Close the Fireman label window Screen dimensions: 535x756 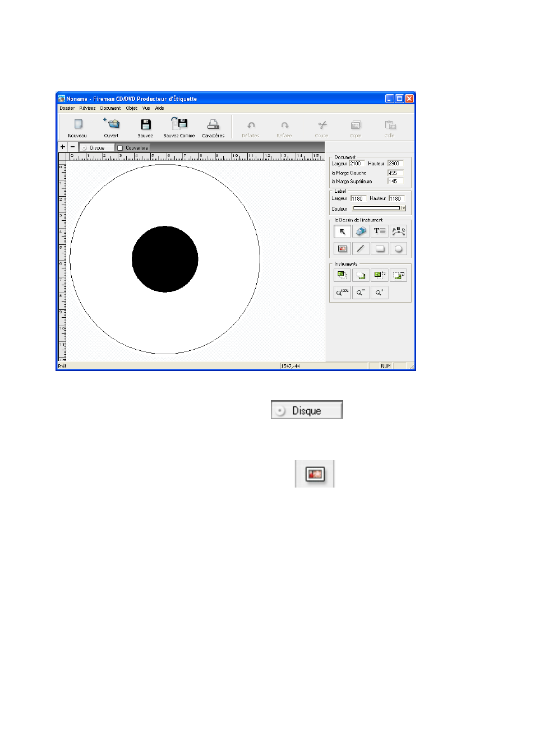click(x=409, y=99)
